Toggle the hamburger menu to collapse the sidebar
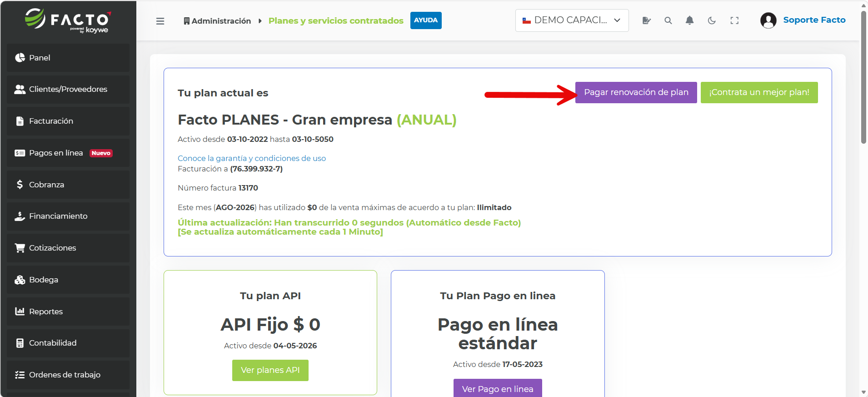The image size is (868, 397). (160, 21)
